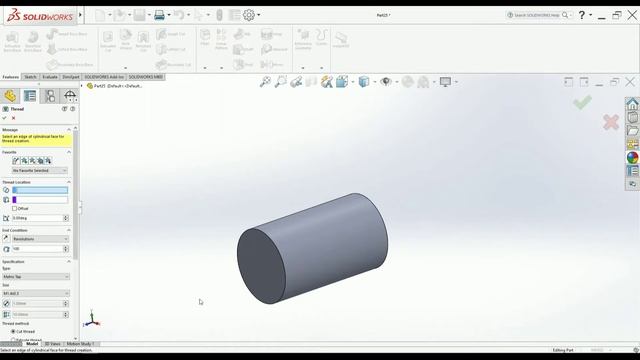This screenshot has height=360, width=640.
Task: Open end condition Revolutions dropdown
Action: click(x=40, y=239)
